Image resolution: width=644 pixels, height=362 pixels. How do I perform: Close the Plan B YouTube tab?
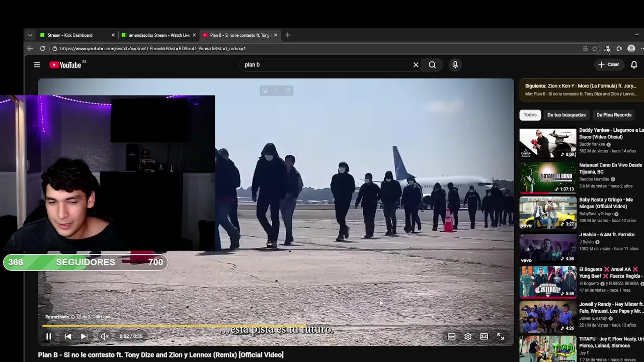[275, 35]
